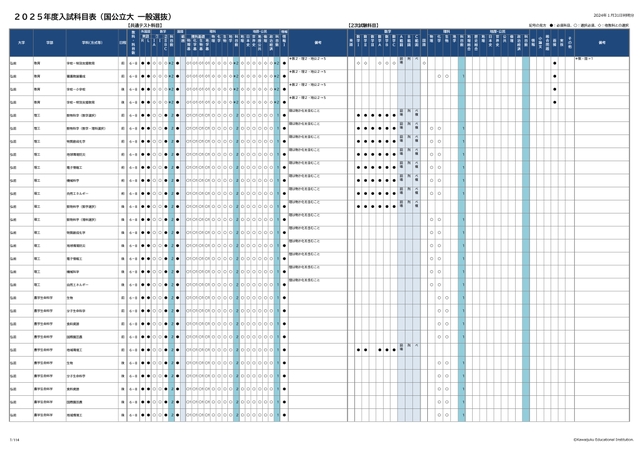
Task: Select the bottom row's 地域環境工 department cell
Action: 80,413
